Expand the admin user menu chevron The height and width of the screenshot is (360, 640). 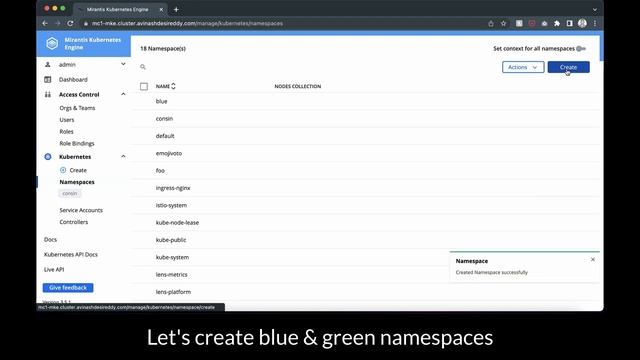[123, 64]
